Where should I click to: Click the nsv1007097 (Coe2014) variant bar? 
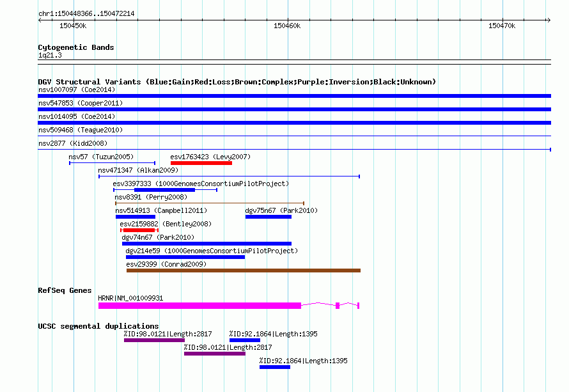click(294, 96)
